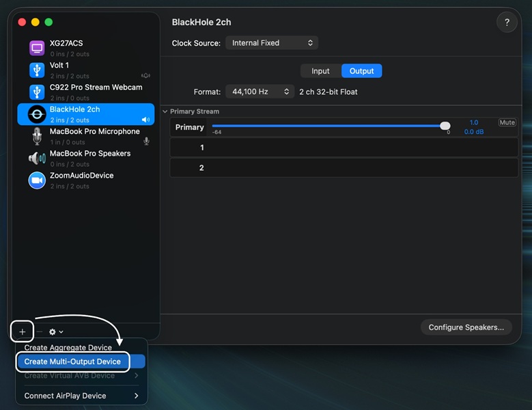Toggle the Primary Mute checkbox

pyautogui.click(x=507, y=122)
